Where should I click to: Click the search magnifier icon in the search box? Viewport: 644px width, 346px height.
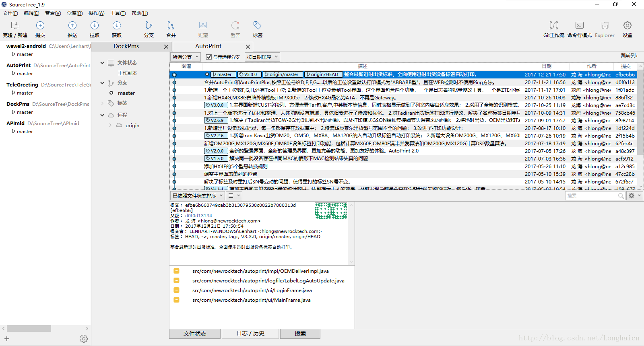(x=621, y=196)
